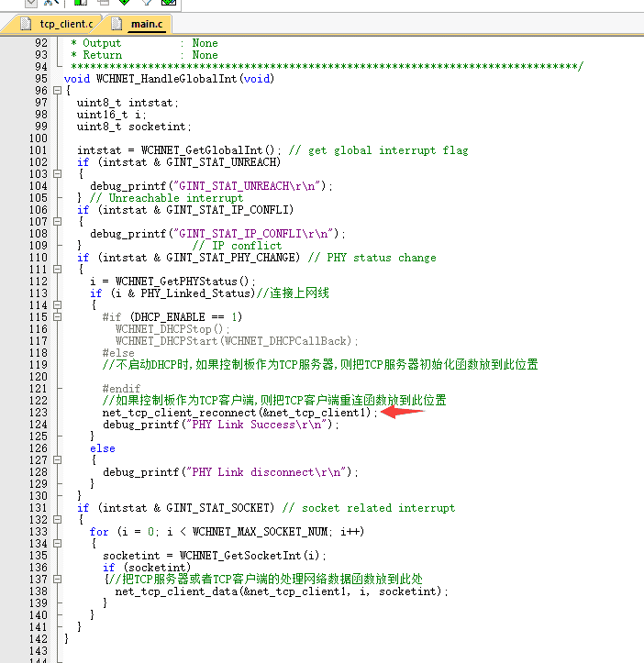The width and height of the screenshot is (644, 663).
Task: Collapse the UNREACH if-block fold at line 103
Action: click(58, 174)
